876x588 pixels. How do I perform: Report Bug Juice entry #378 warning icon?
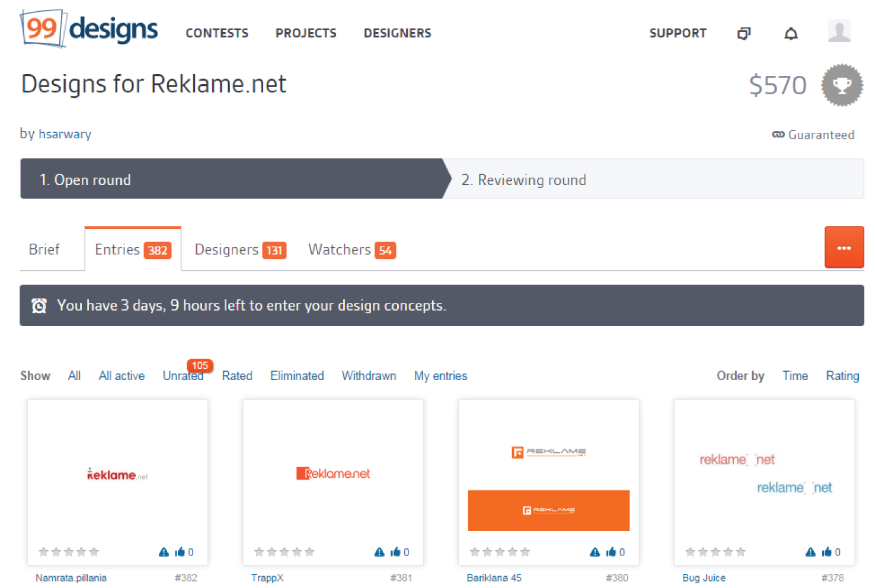[811, 552]
